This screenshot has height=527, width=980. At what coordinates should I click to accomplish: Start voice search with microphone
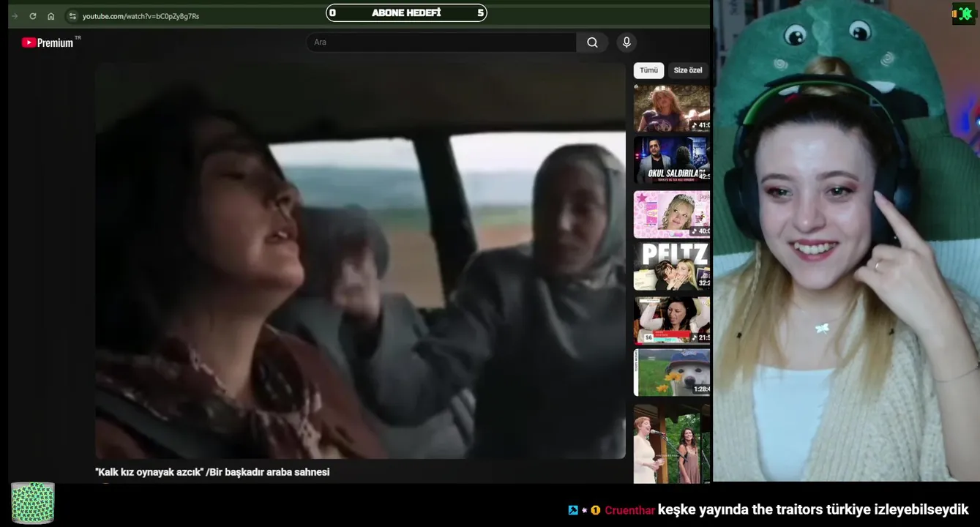point(626,42)
